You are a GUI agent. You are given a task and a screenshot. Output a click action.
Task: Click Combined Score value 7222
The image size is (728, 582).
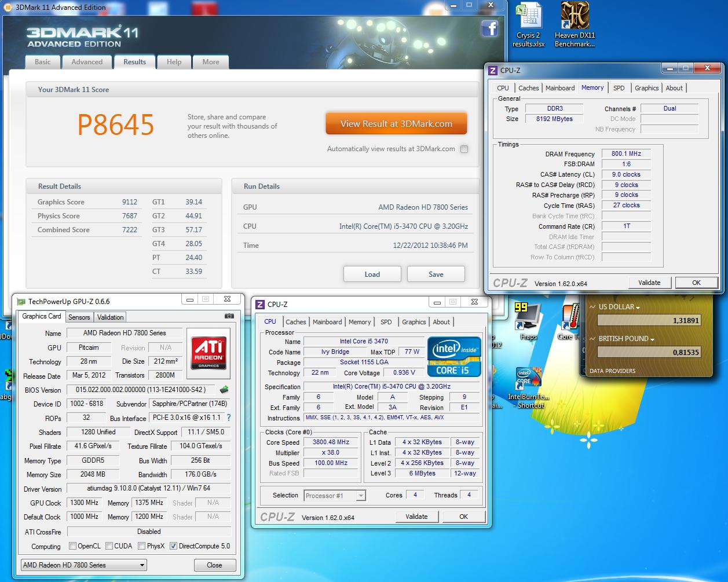click(130, 230)
